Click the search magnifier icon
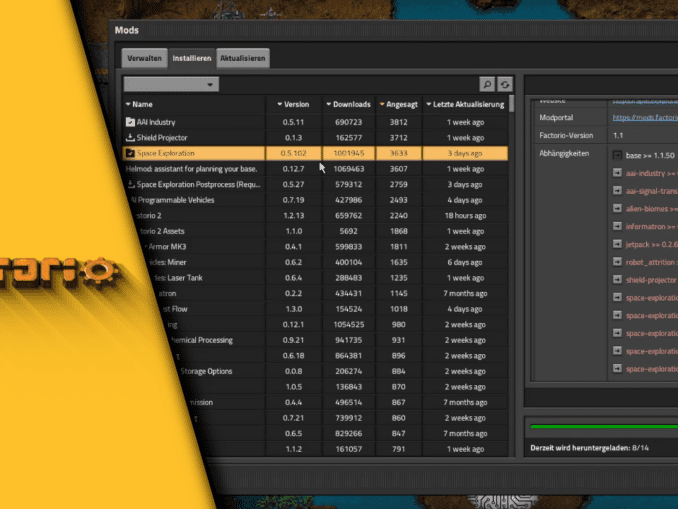 click(487, 85)
